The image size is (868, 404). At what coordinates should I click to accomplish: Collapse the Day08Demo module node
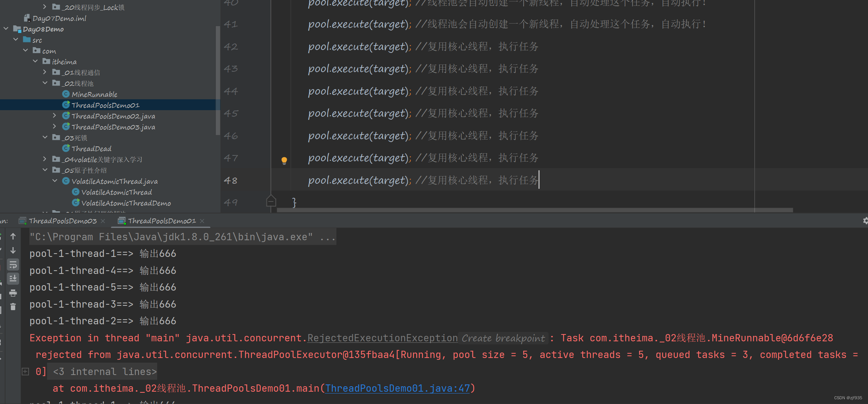tap(6, 28)
